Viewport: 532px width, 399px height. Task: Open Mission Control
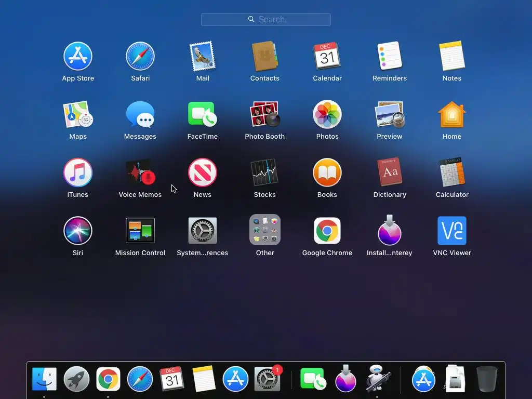tap(140, 230)
